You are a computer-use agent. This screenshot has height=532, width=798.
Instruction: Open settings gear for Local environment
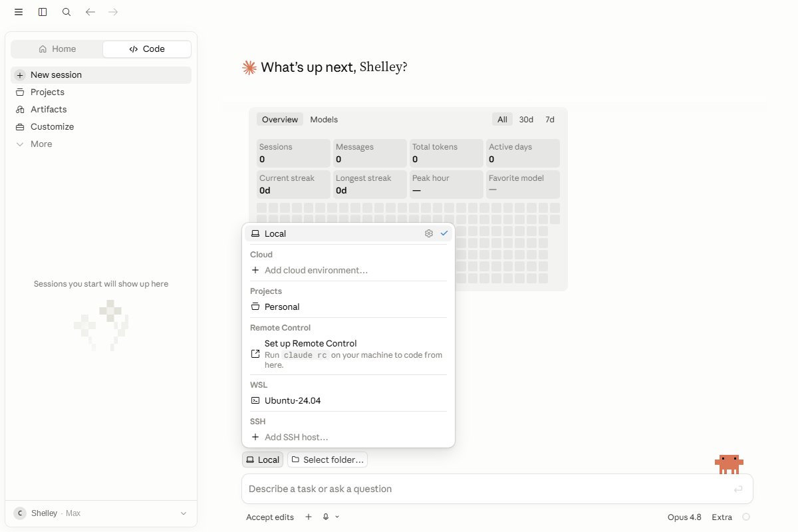(429, 233)
